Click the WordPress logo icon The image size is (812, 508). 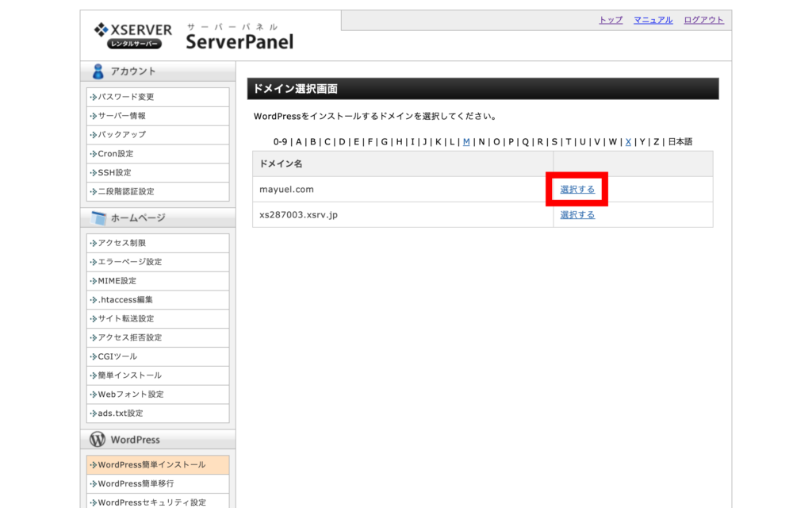click(x=98, y=440)
